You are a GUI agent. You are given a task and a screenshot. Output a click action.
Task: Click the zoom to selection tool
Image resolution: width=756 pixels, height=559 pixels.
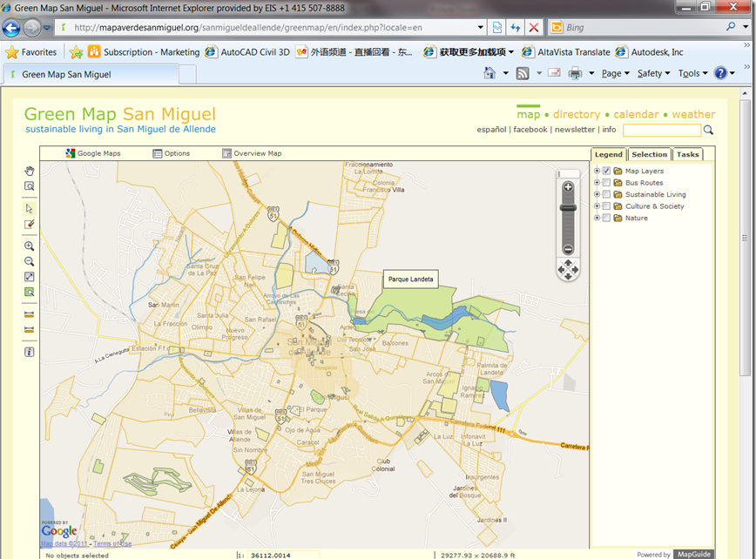pos(30,292)
